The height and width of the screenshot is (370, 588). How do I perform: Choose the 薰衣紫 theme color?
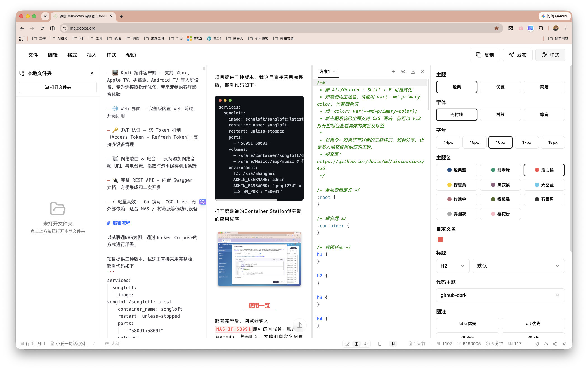[500, 185]
